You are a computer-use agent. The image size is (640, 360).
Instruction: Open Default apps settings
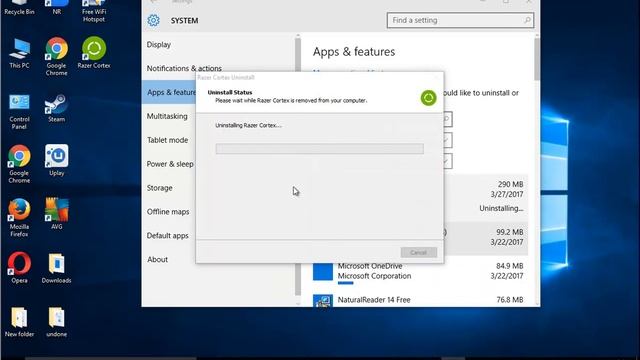coord(168,236)
